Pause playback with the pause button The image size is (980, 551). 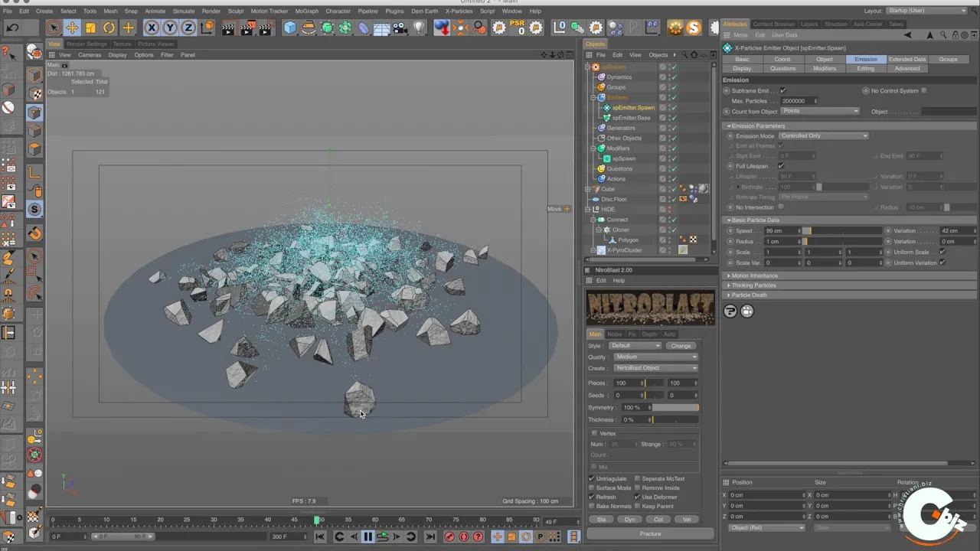(x=367, y=536)
